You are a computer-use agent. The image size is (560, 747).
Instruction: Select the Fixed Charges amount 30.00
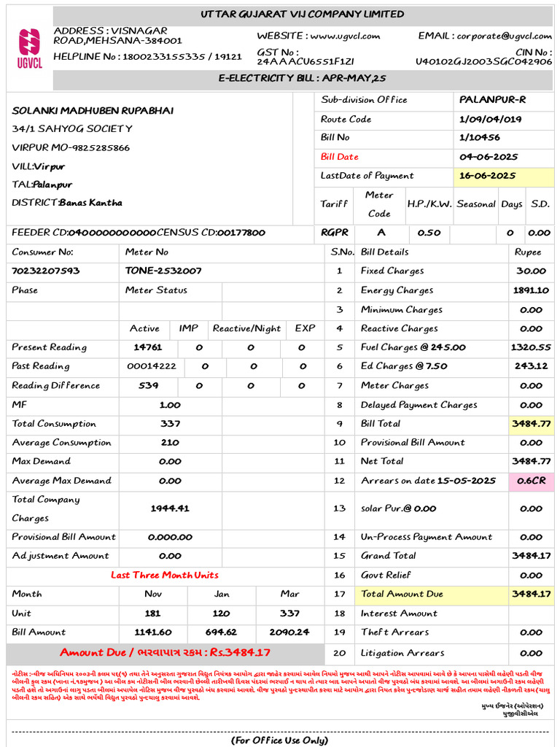[x=531, y=271]
